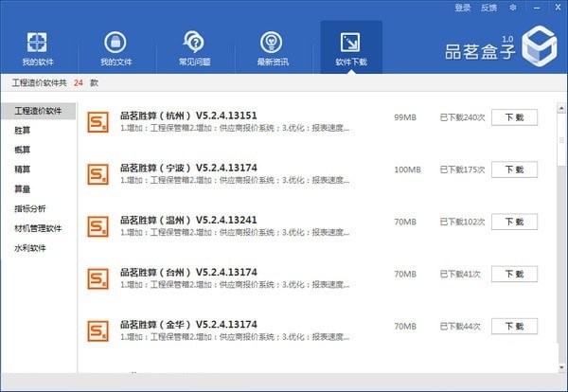Download 品茗胜算（温州）V5.2.4.13241
The image size is (568, 392).
point(514,222)
